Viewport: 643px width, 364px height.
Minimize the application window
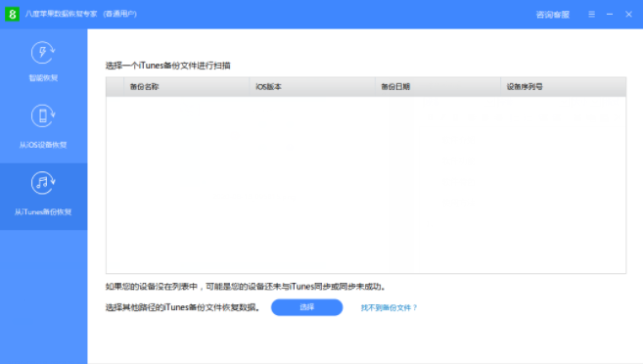click(x=610, y=15)
